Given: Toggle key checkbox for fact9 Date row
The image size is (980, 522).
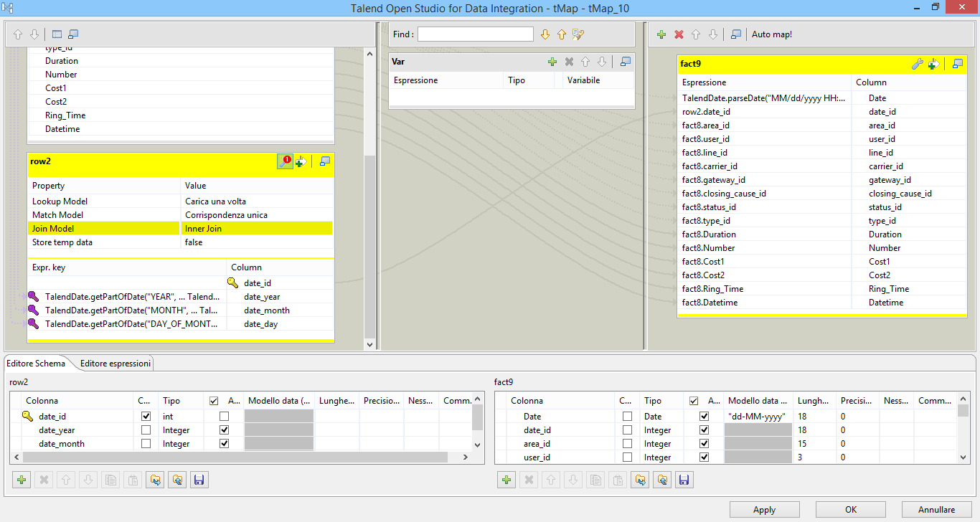Looking at the screenshot, I should (628, 416).
